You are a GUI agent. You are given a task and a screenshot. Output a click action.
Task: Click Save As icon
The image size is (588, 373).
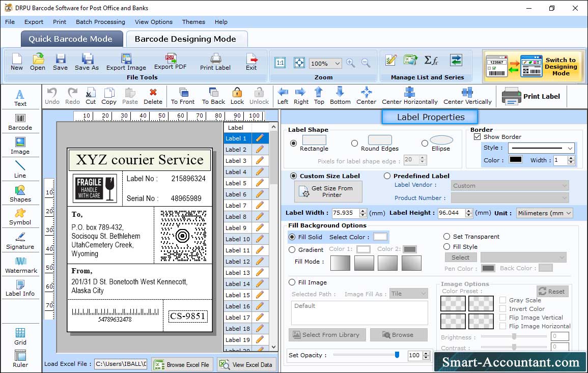[87, 62]
